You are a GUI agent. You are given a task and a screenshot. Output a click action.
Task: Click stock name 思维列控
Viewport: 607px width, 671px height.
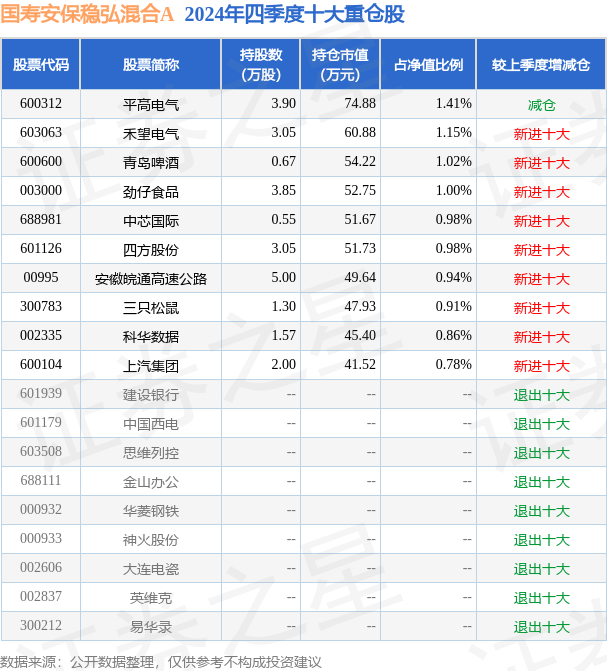click(x=151, y=454)
